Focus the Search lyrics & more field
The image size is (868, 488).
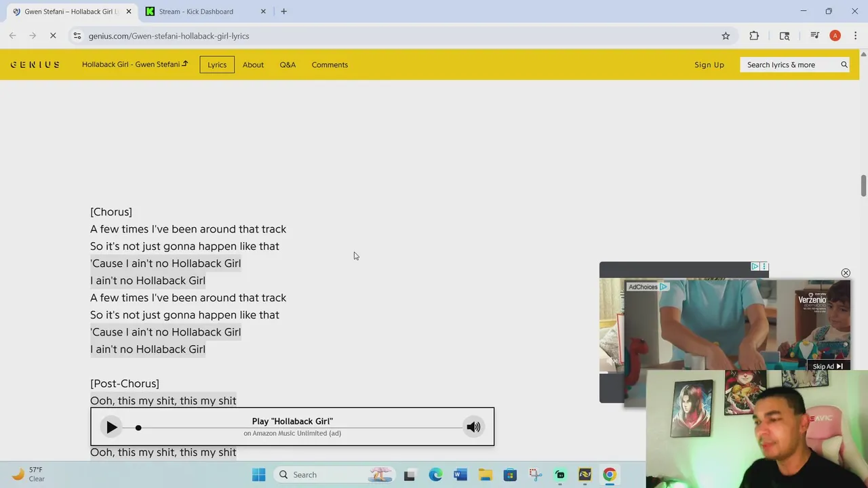pyautogui.click(x=790, y=64)
